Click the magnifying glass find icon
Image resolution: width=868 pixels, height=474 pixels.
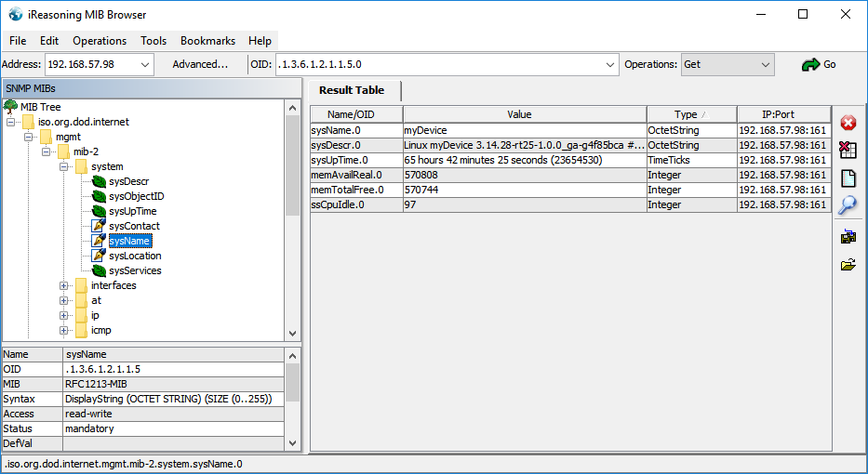pyautogui.click(x=848, y=206)
